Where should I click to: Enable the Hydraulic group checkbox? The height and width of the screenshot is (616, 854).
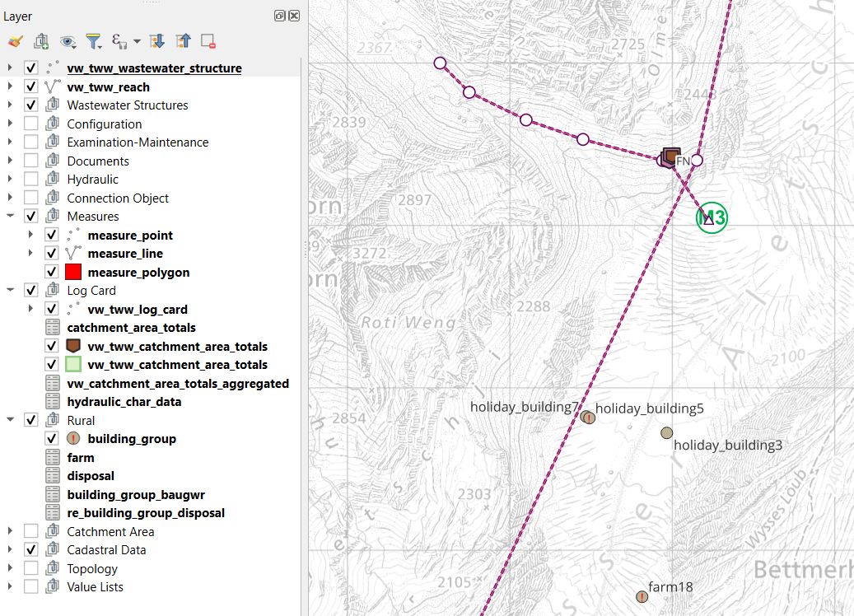click(31, 180)
